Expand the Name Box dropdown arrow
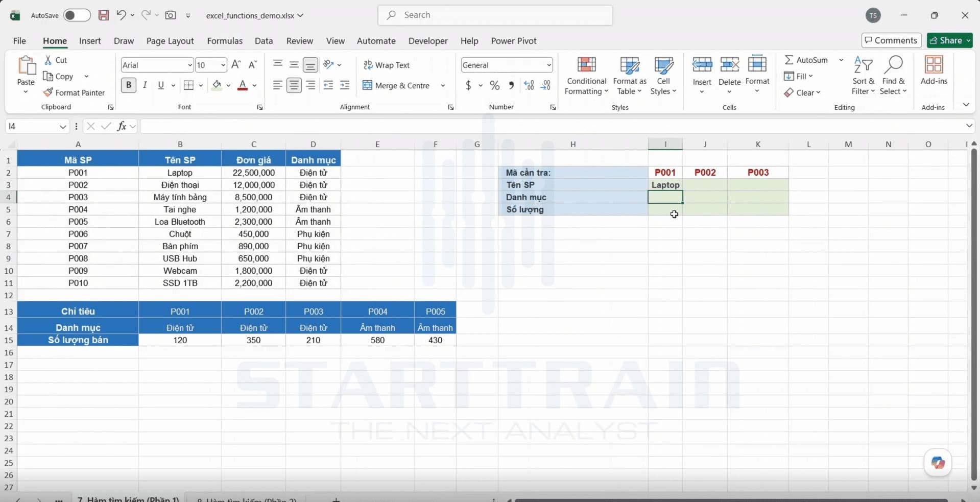Image resolution: width=980 pixels, height=502 pixels. click(x=62, y=126)
